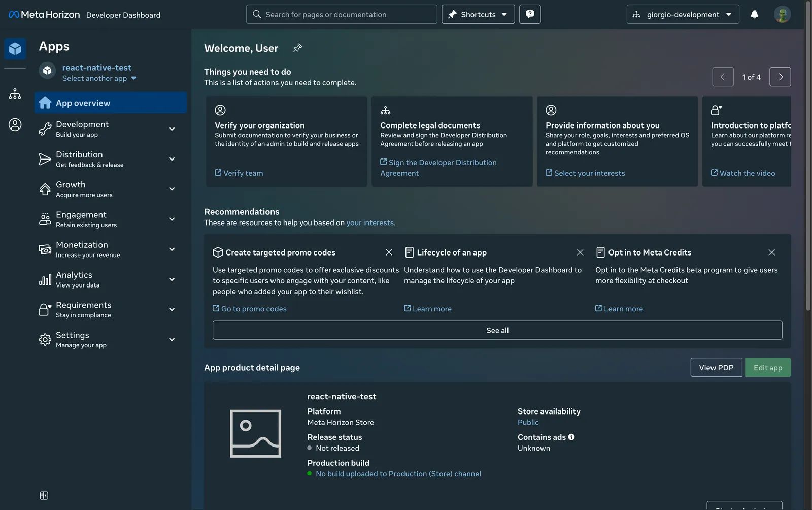Click No build uploaded to Production channel link
This screenshot has width=812, height=510.
coord(398,474)
